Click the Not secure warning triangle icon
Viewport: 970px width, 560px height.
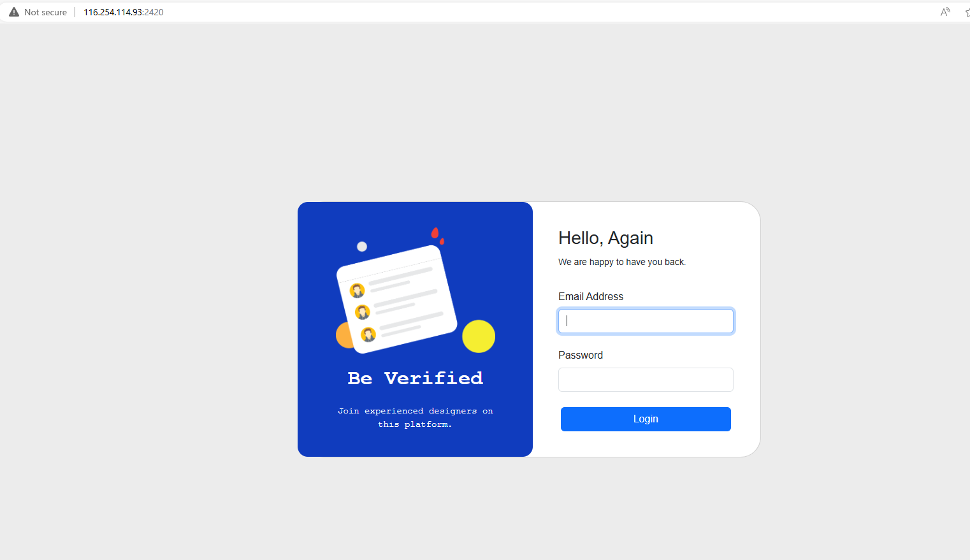(14, 12)
